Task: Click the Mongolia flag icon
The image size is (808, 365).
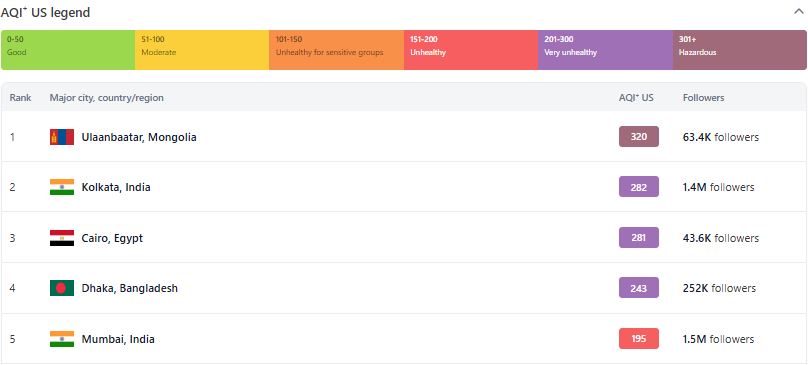Action: [x=62, y=137]
